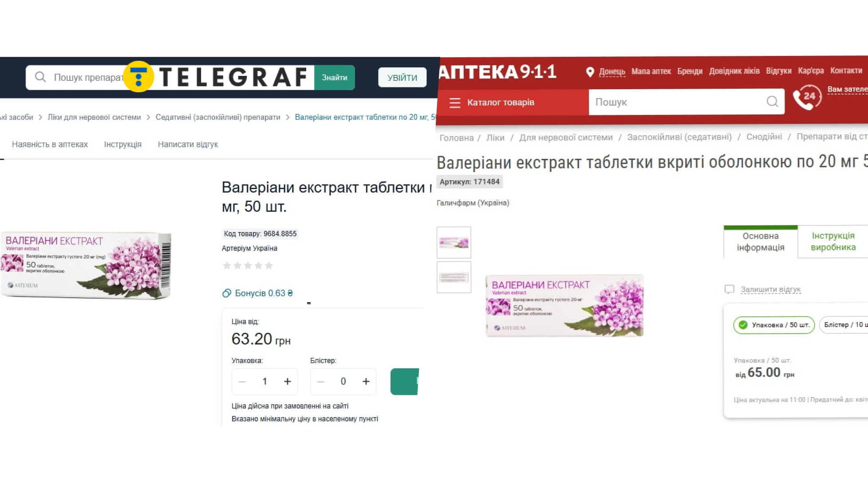The image size is (868, 501).
Task: Click the Знайти search button
Action: point(335,77)
